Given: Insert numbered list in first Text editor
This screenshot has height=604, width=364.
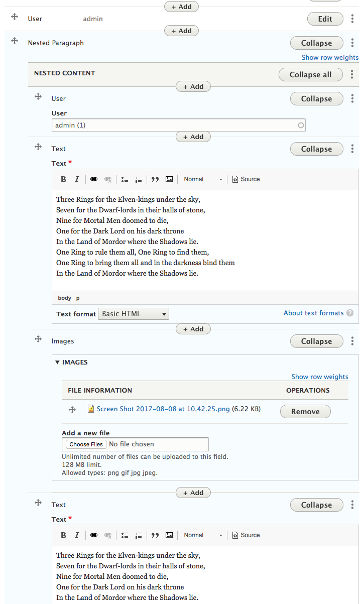Looking at the screenshot, I should (139, 179).
